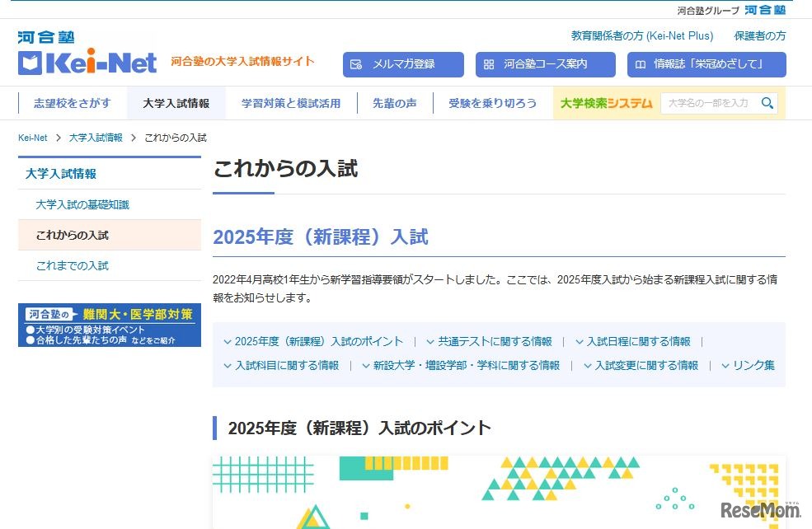Image resolution: width=812 pixels, height=529 pixels.
Task: Expand the 2025年度（新課程）入試のポイント anchor chevron
Action: 229,340
